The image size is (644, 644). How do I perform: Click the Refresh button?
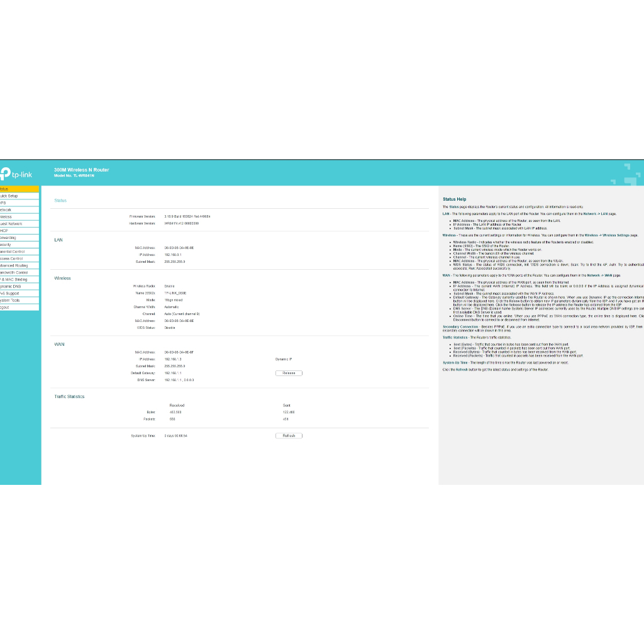click(289, 435)
